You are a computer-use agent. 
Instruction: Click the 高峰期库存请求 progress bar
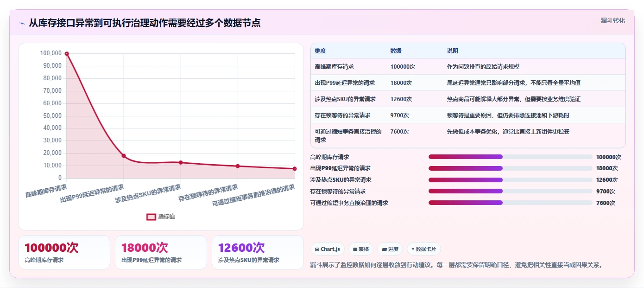(x=511, y=157)
